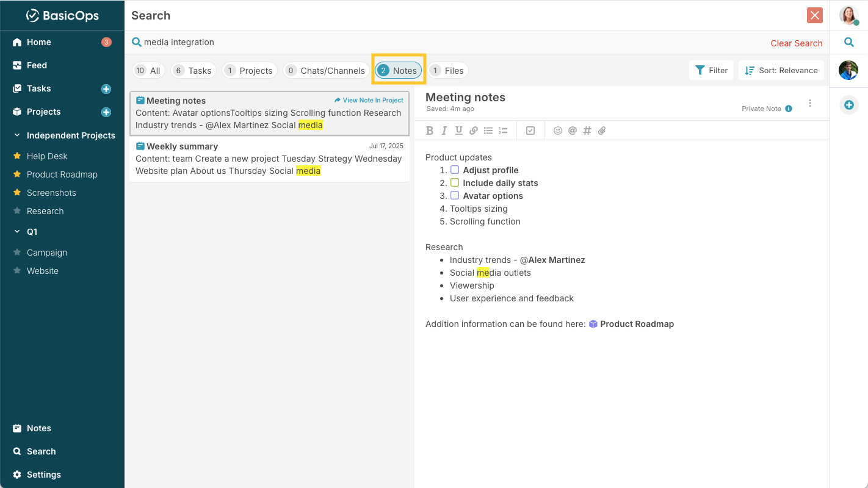Open the Filter options
The height and width of the screenshot is (488, 868).
click(x=712, y=70)
